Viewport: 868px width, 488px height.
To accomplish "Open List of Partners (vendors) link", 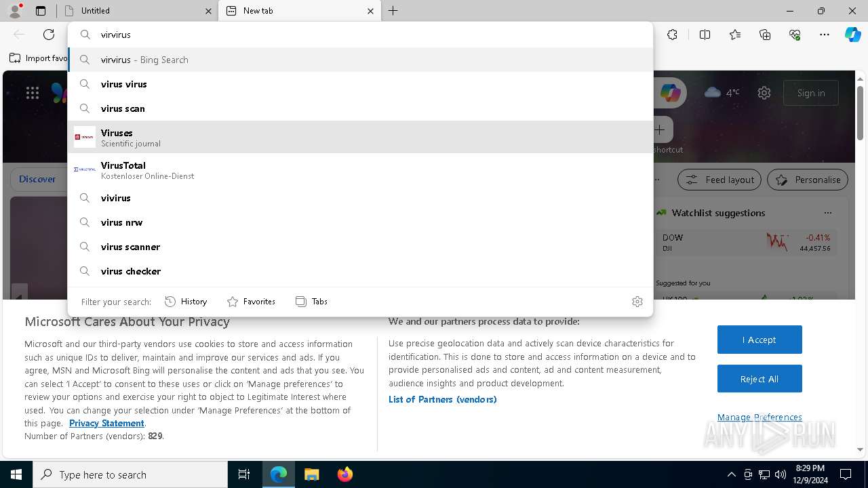I will coord(442,399).
